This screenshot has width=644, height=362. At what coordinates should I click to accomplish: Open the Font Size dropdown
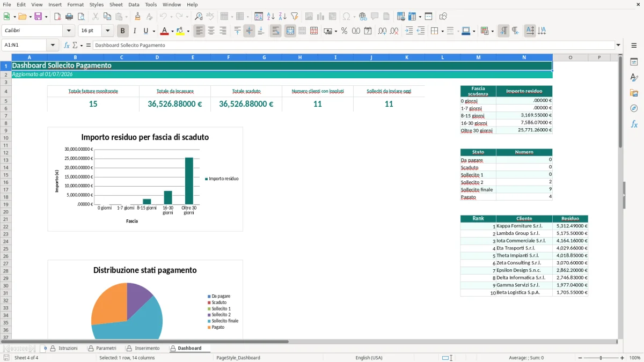(108, 31)
